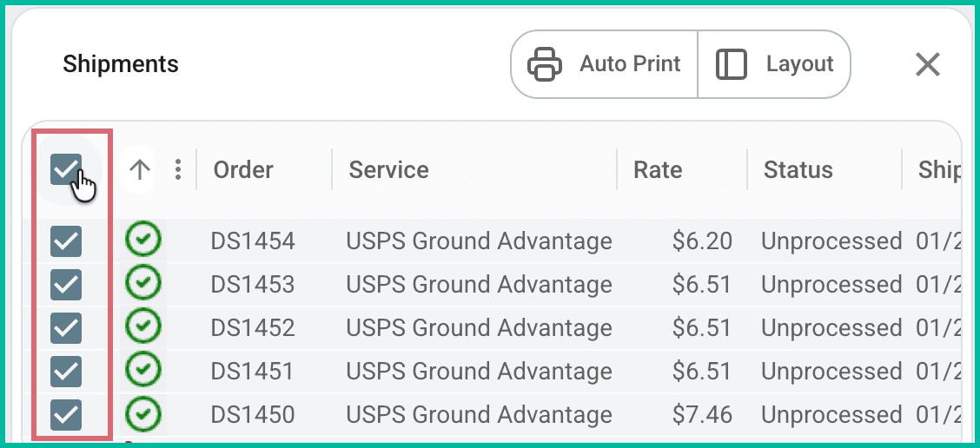Toggle the select-all shipments checkbox
The width and height of the screenshot is (980, 448).
click(x=67, y=169)
